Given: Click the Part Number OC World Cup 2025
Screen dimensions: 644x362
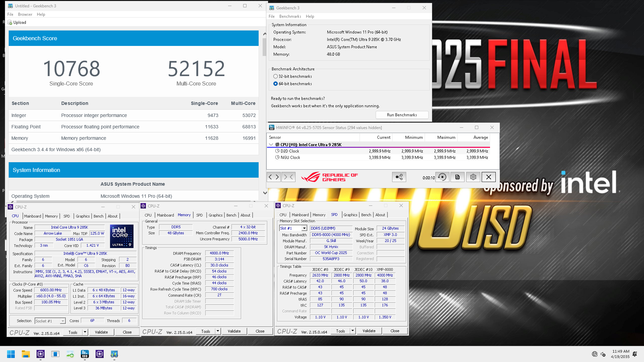Looking at the screenshot, I should click(331, 253).
